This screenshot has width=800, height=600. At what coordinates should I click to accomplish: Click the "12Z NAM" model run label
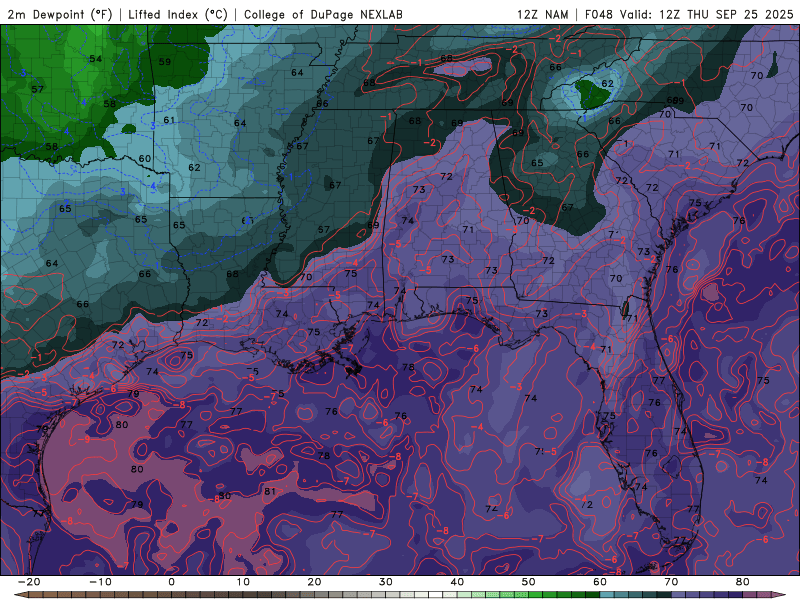[542, 14]
